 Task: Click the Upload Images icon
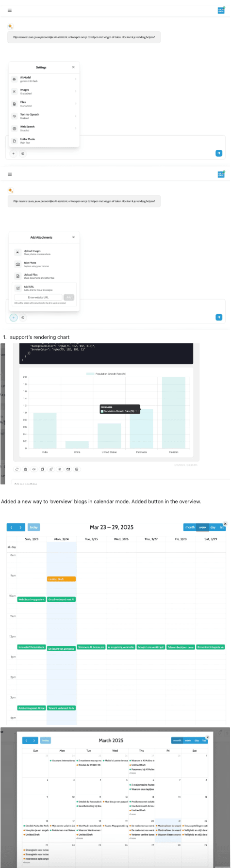18,252
